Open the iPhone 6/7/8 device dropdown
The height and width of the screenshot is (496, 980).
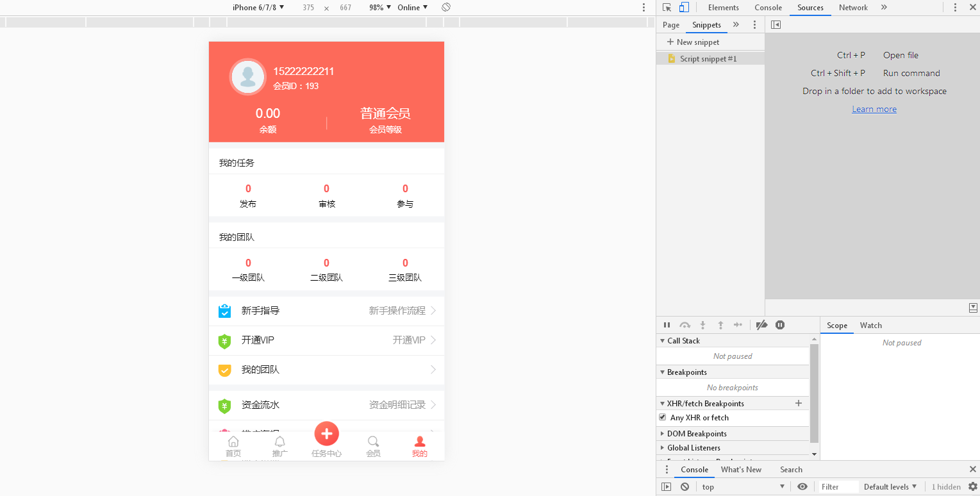[x=257, y=7]
